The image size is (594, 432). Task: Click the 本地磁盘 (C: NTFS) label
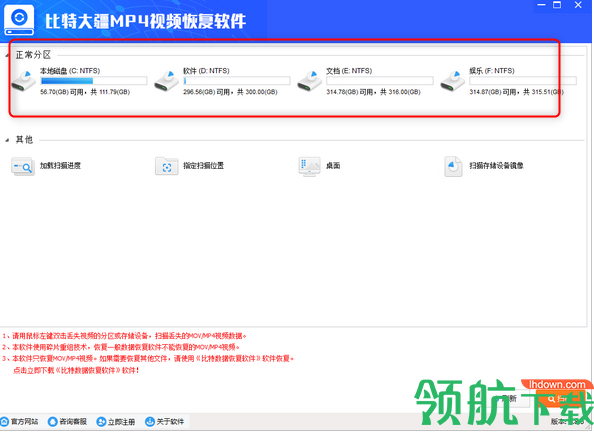pyautogui.click(x=70, y=71)
